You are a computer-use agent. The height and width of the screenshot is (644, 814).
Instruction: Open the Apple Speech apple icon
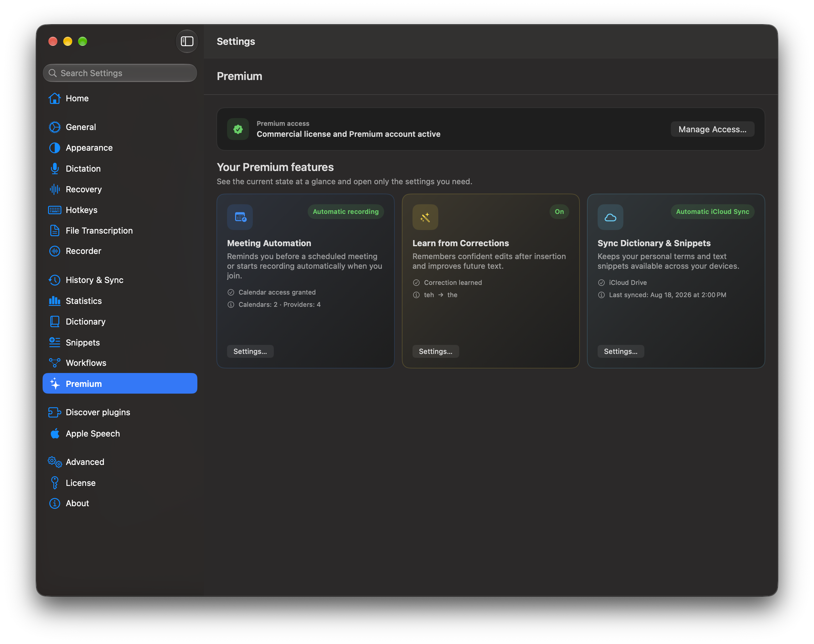(55, 434)
